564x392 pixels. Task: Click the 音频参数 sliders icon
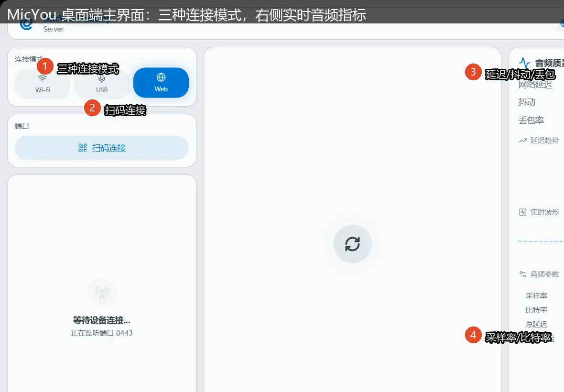[x=522, y=274]
